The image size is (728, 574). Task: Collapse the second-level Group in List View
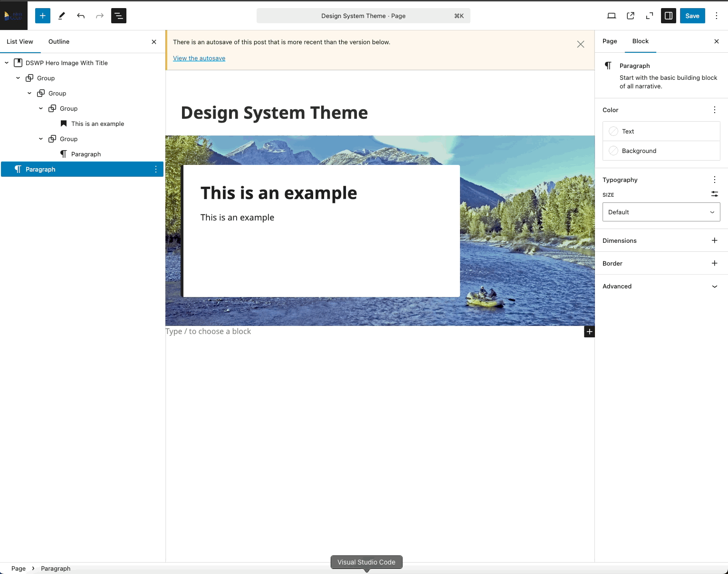pos(29,93)
